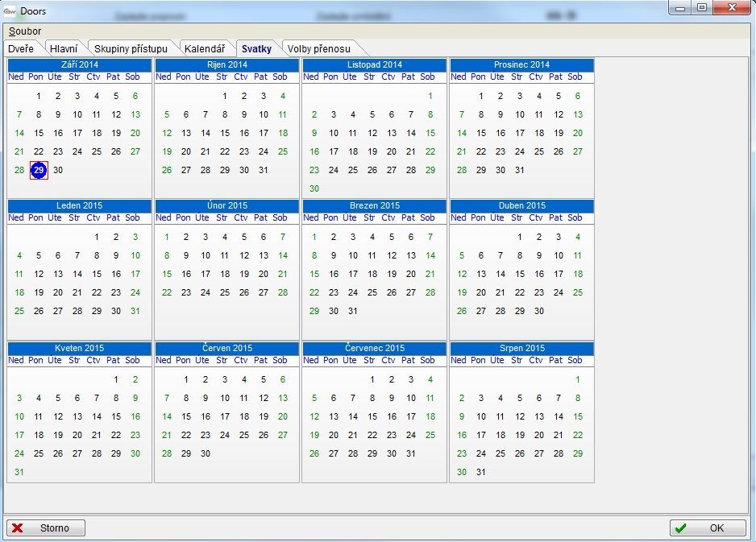Pick day 1 in Leden 2015
The height and width of the screenshot is (542, 756).
97,237
